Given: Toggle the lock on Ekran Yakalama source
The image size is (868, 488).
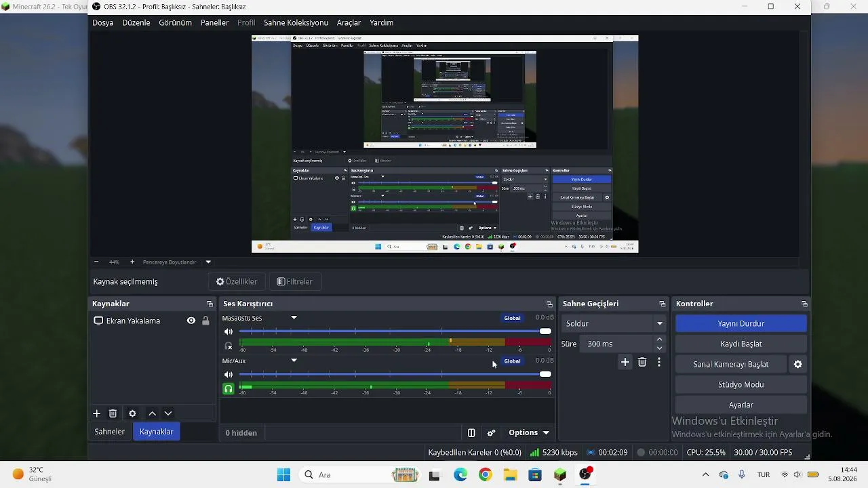Looking at the screenshot, I should pyautogui.click(x=205, y=321).
